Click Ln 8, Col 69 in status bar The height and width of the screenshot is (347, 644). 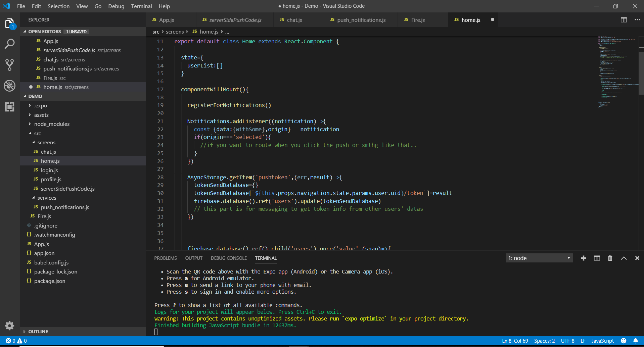pyautogui.click(x=514, y=341)
